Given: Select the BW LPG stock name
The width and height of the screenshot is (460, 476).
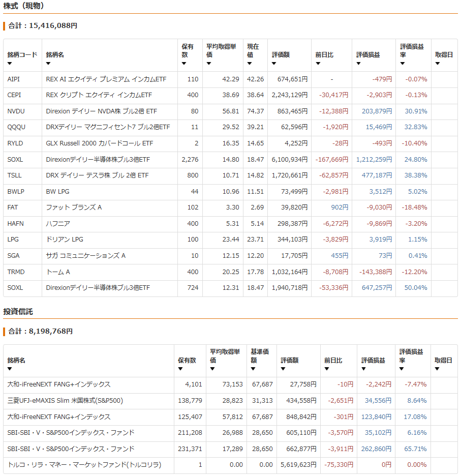Looking at the screenshot, I should coord(57,192).
